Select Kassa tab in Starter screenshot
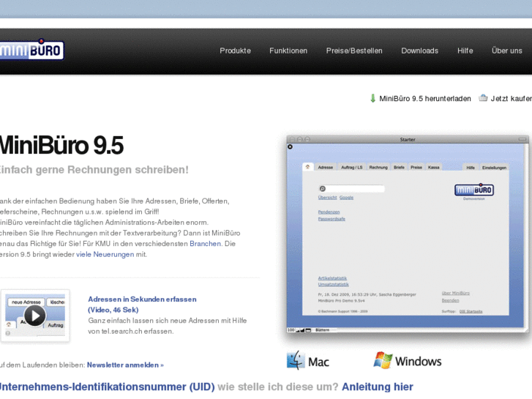Image resolution: width=532 pixels, height=399 pixels. (434, 167)
